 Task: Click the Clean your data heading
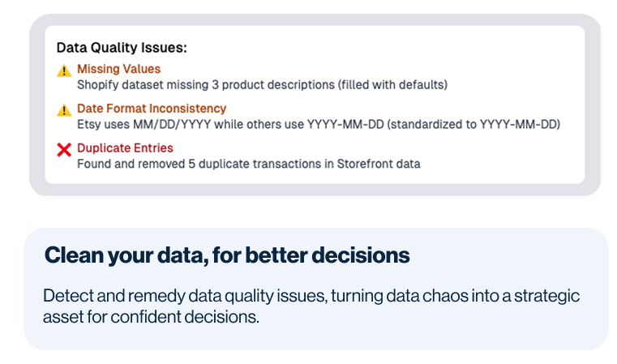[x=227, y=255]
